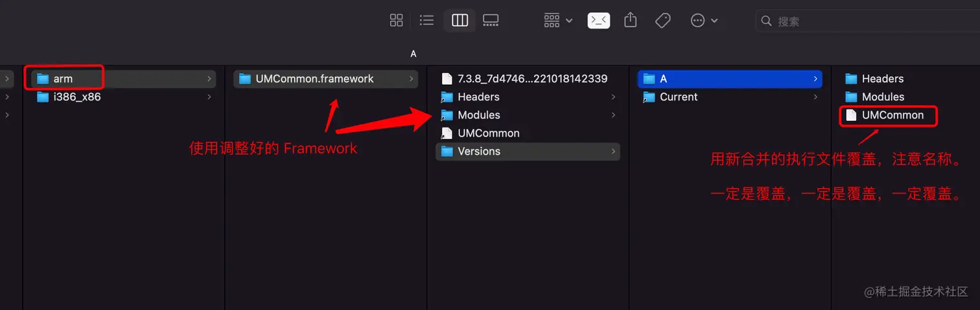The height and width of the screenshot is (310, 980).
Task: Click the Versions folder icon
Action: click(447, 151)
